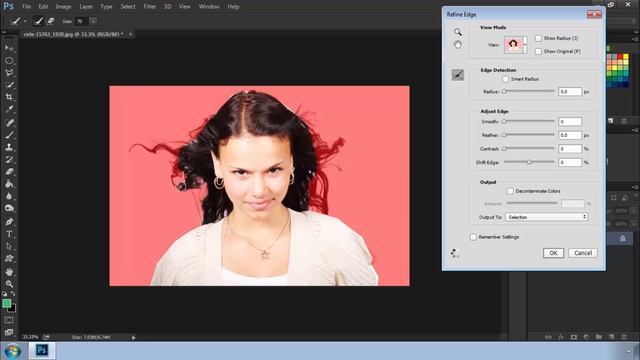Select the Dodge tool

pos(9,208)
